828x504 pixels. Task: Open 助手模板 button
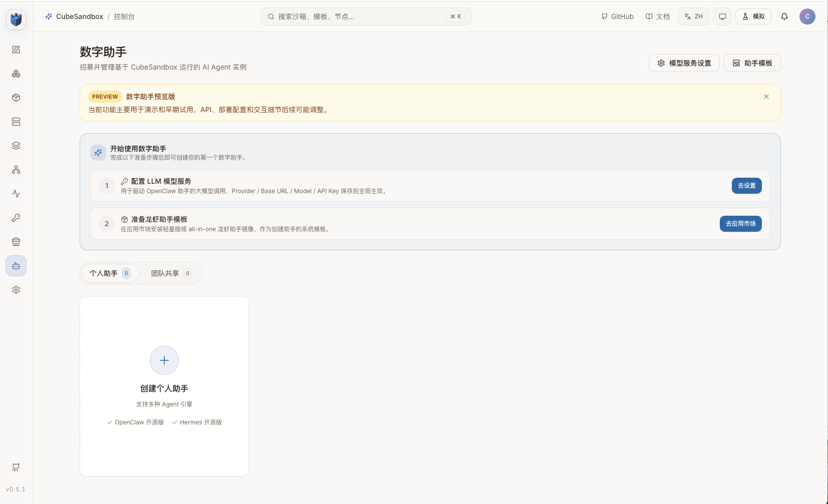click(x=752, y=63)
